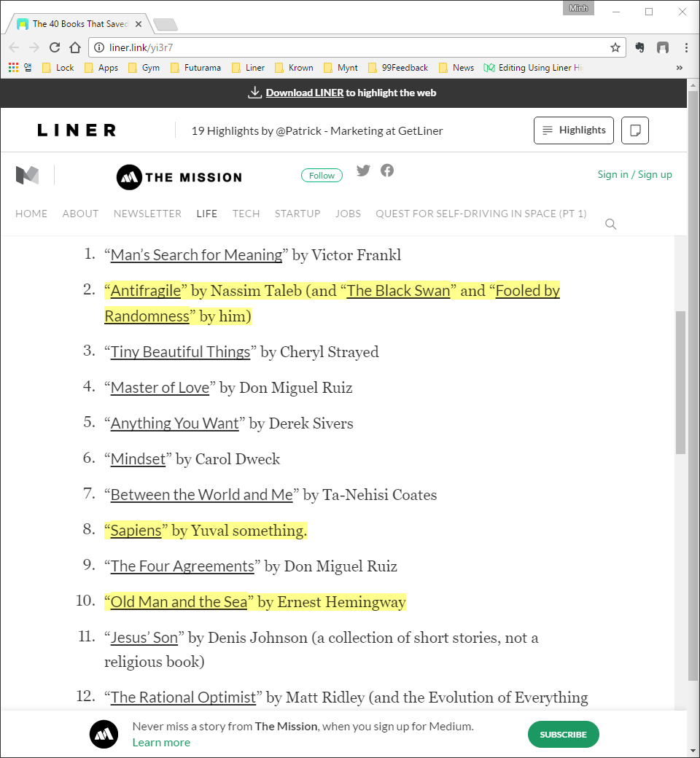Click the browser forward arrow

point(34,47)
